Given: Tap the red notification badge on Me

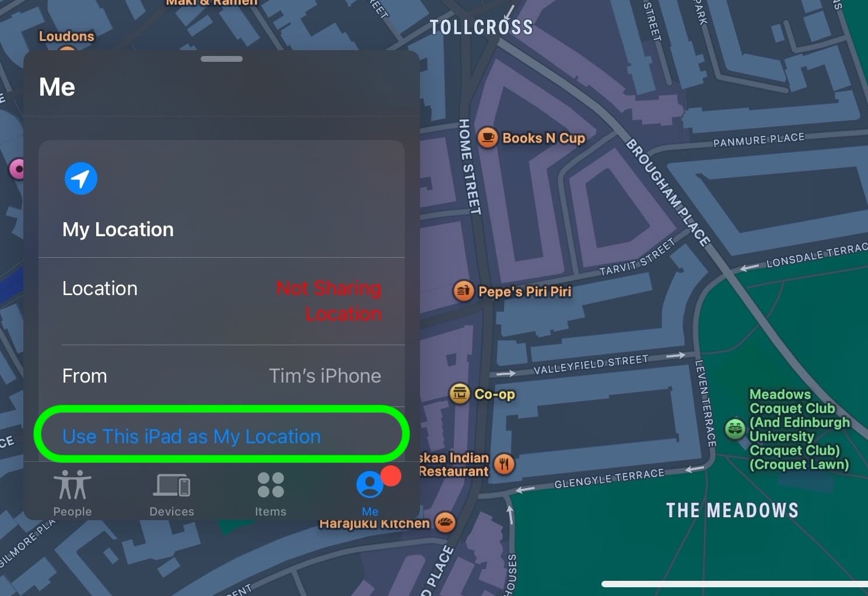Looking at the screenshot, I should coord(391,476).
